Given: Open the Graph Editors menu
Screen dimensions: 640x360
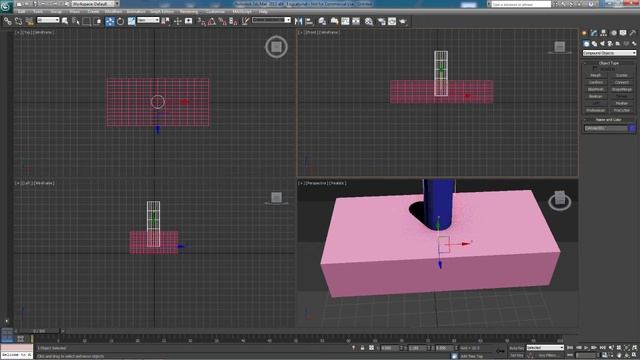Looking at the screenshot, I should click(x=162, y=12).
